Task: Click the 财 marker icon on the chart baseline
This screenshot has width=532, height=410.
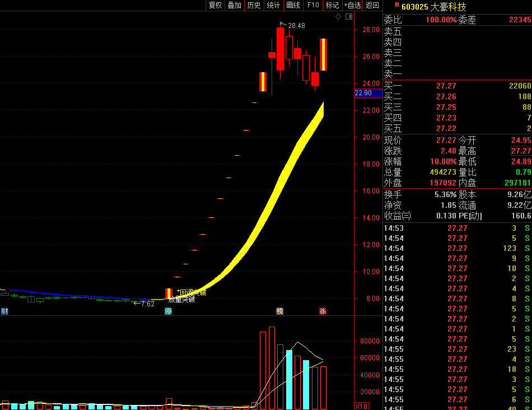Action: coord(4,311)
